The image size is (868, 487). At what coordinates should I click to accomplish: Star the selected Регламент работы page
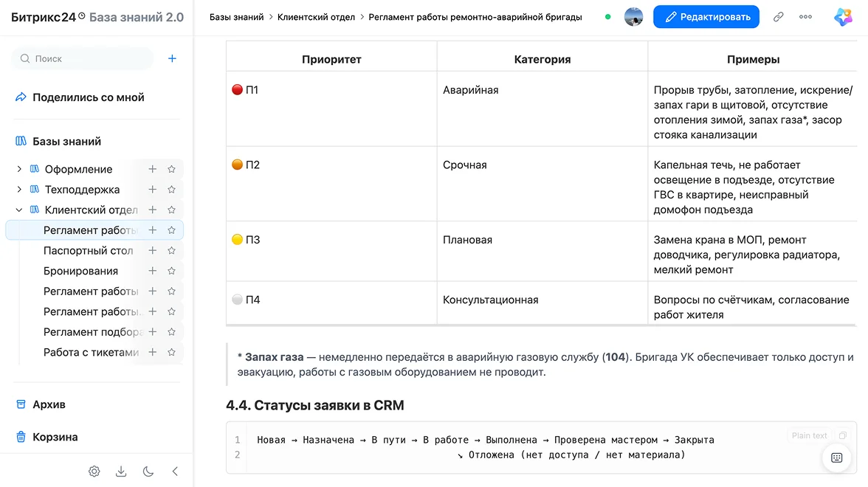(x=171, y=230)
